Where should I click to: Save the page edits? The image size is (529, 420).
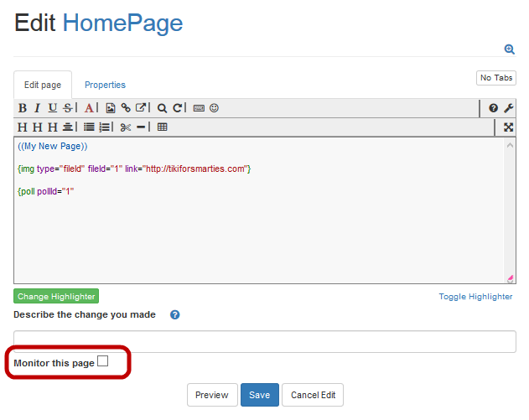[x=259, y=395]
